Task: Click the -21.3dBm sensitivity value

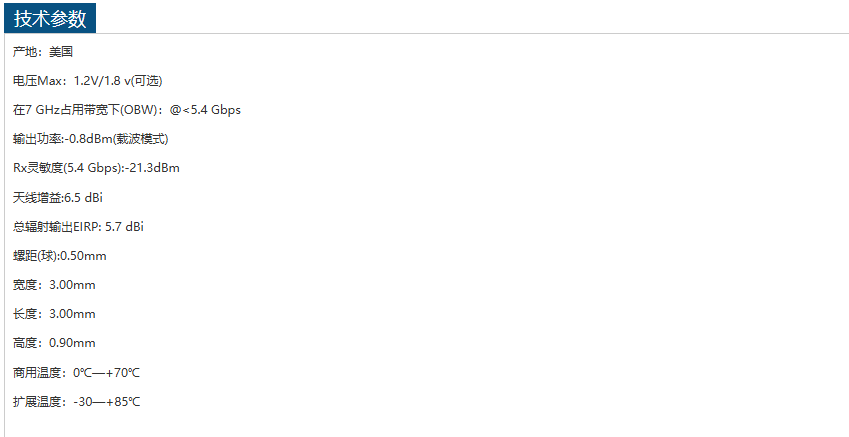Action: [153, 168]
